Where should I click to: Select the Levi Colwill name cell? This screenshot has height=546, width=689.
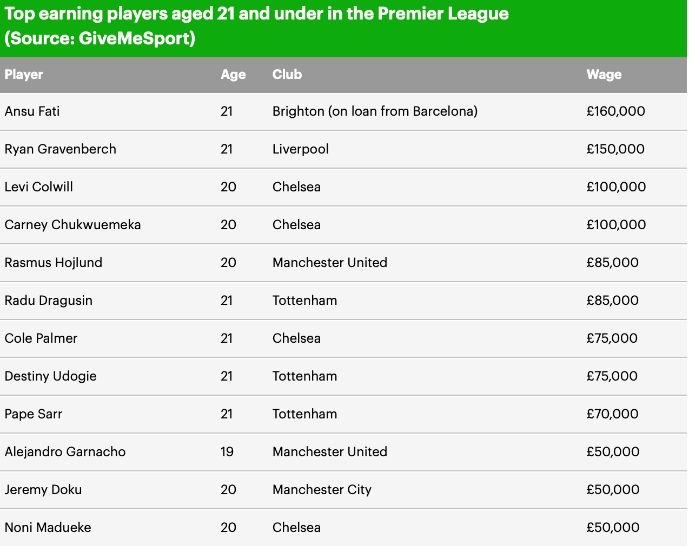coord(39,187)
